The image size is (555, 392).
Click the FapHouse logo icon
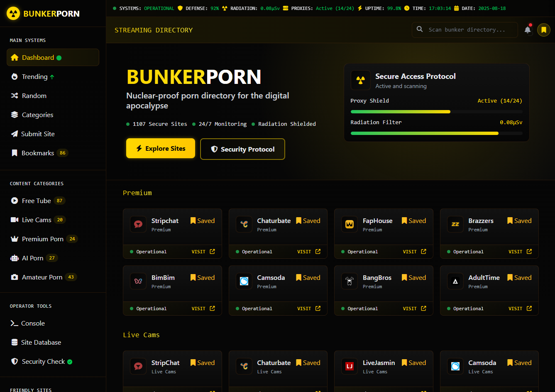350,224
